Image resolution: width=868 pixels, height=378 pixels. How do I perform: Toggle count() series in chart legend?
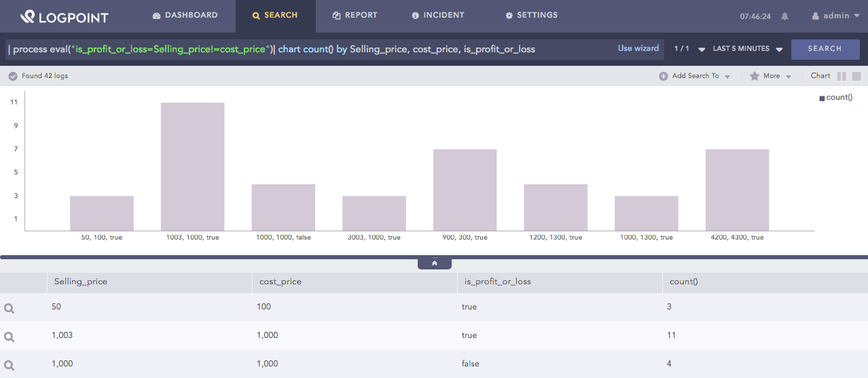[x=835, y=98]
